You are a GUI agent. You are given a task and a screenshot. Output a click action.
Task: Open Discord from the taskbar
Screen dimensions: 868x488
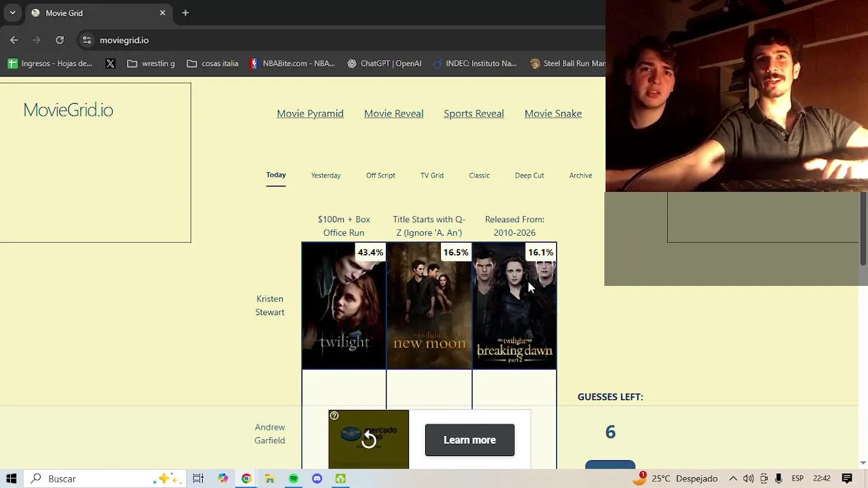(x=317, y=479)
